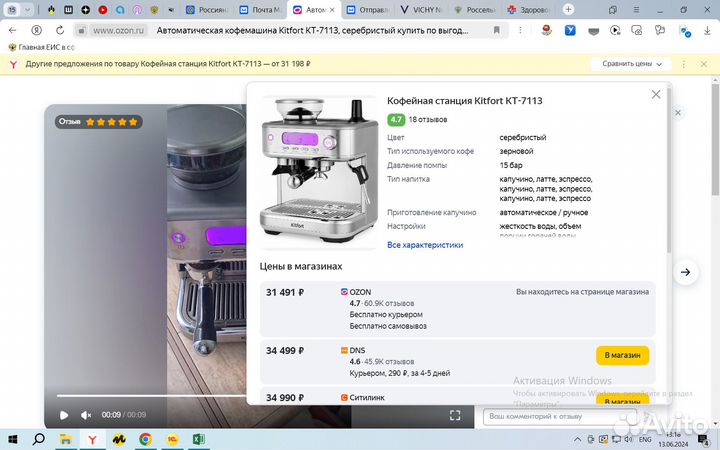
Task: Go to next review with arrow
Action: click(x=685, y=272)
